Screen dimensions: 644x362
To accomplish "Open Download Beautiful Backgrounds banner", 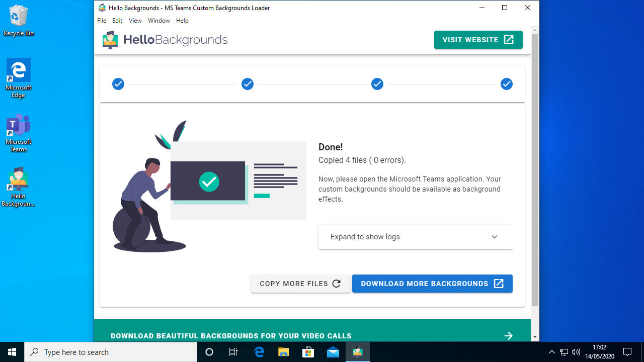I will click(312, 330).
